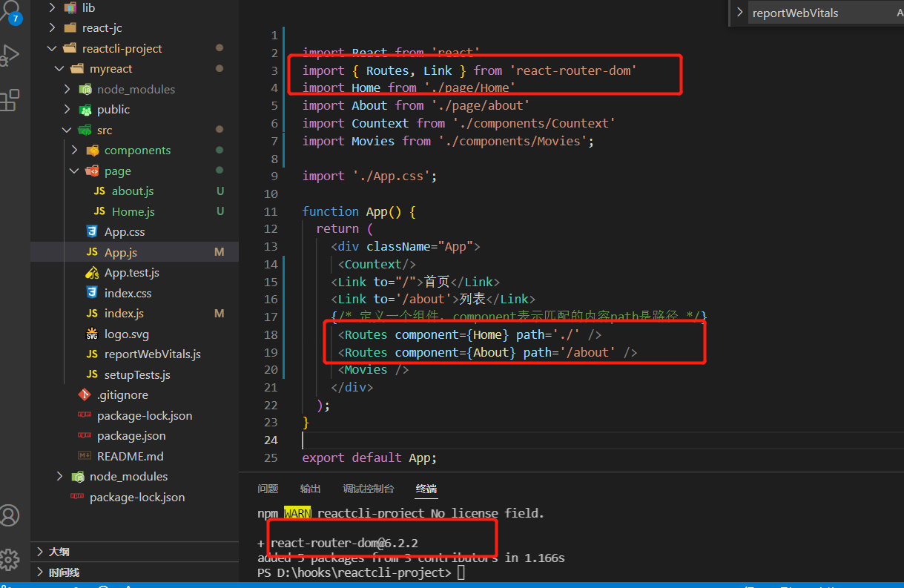The image size is (904, 588).
Task: Switch to the 输出 panel tab
Action: tap(311, 489)
